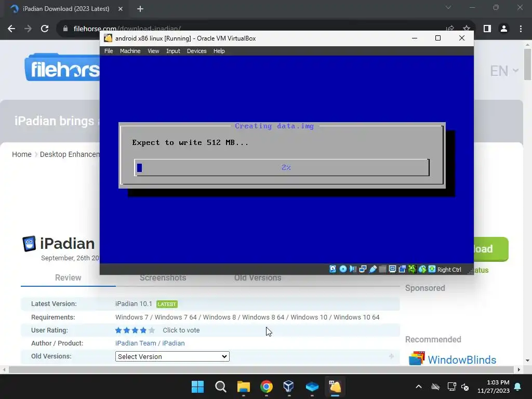Screen dimensions: 532x399
Task: Open the Chrome three-dot menu
Action: coord(521,29)
